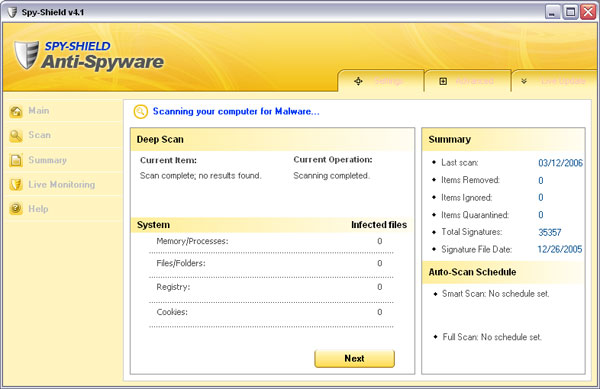Open the Summary section label
600x389 pixels.
47,160
